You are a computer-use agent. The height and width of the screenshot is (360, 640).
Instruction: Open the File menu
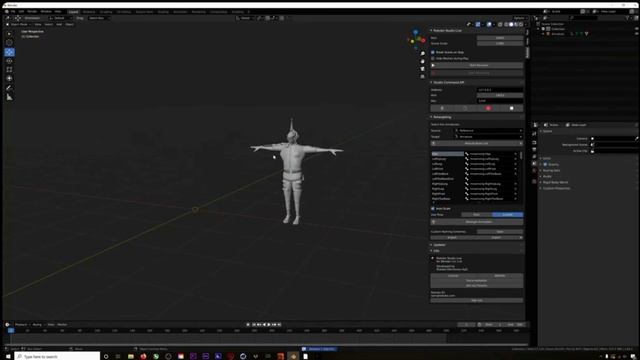point(13,11)
